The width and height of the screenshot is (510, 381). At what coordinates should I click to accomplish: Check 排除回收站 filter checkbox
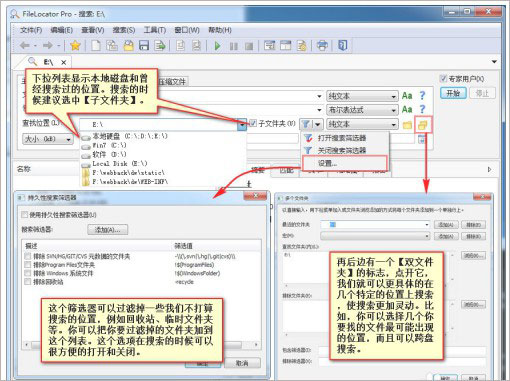(x=28, y=282)
